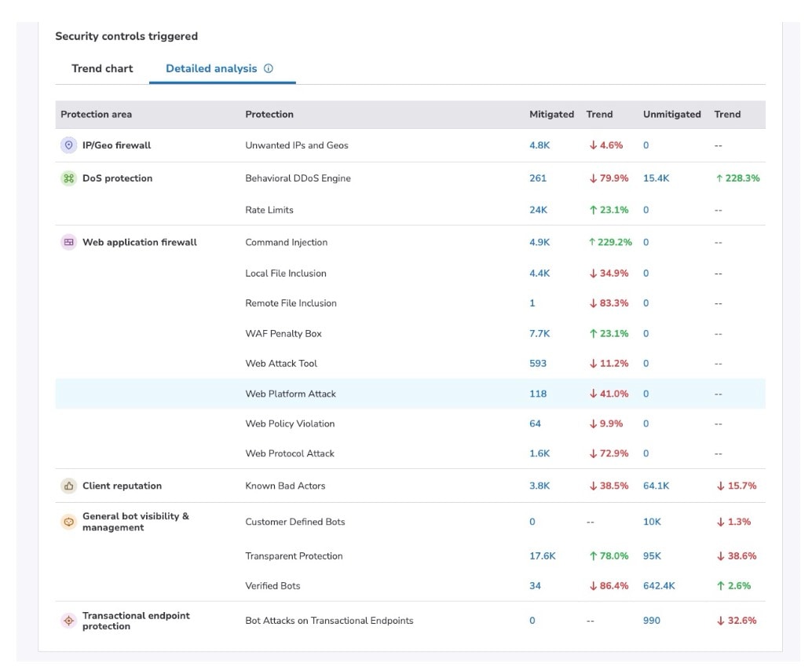Click the Web Attack Tool label
The image size is (812, 671).
pos(281,364)
